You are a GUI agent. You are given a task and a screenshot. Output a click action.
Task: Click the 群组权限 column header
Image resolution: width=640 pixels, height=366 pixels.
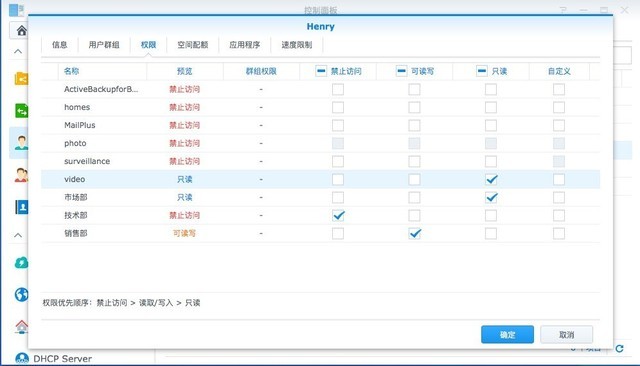261,71
